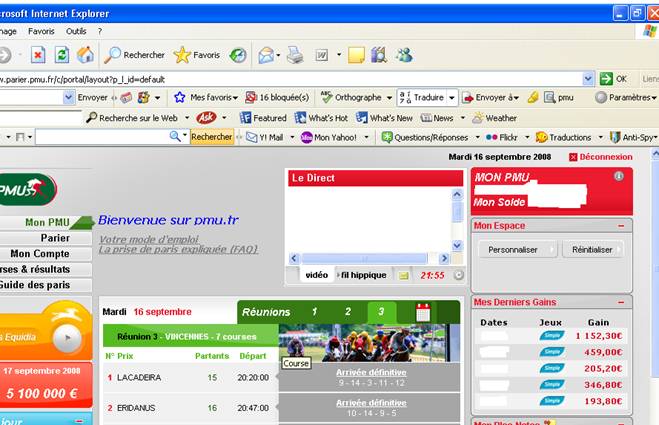Click the Mail envelope icon
Viewport: 659px width, 425px height.
pyautogui.click(x=266, y=55)
